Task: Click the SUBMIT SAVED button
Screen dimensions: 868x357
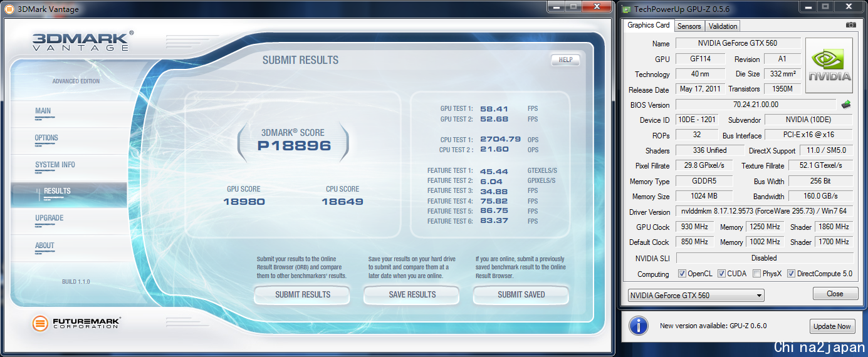Action: pos(521,294)
